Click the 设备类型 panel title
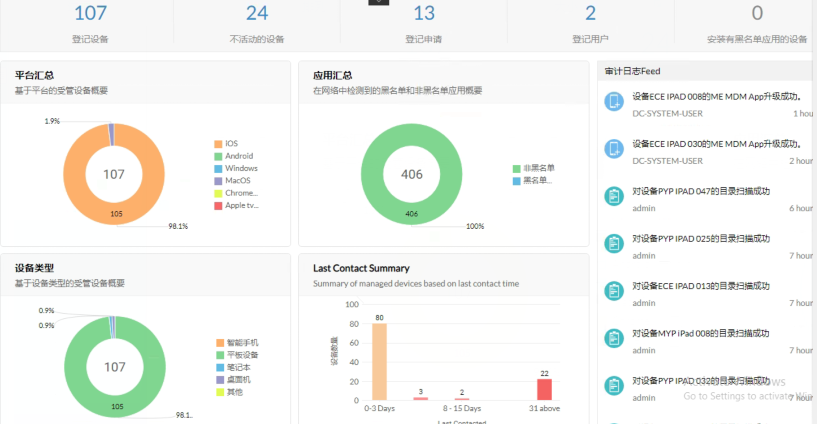Viewport: 817px width, 424px height. (34, 268)
